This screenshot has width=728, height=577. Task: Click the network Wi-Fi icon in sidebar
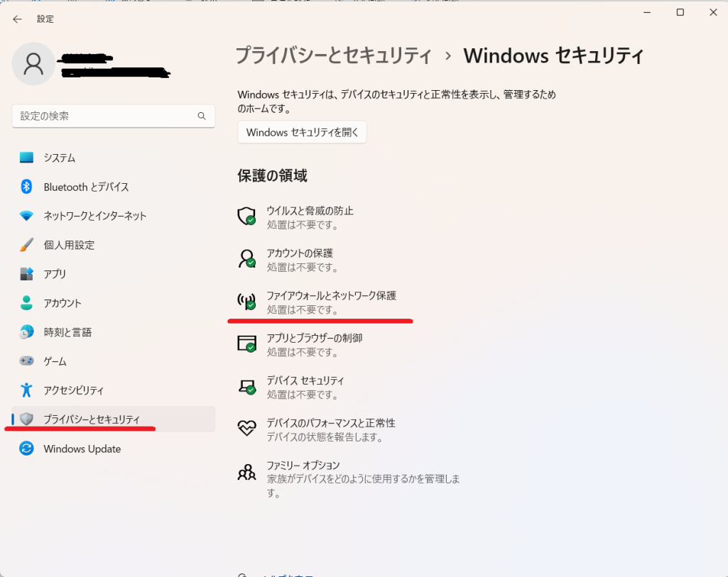tap(26, 216)
